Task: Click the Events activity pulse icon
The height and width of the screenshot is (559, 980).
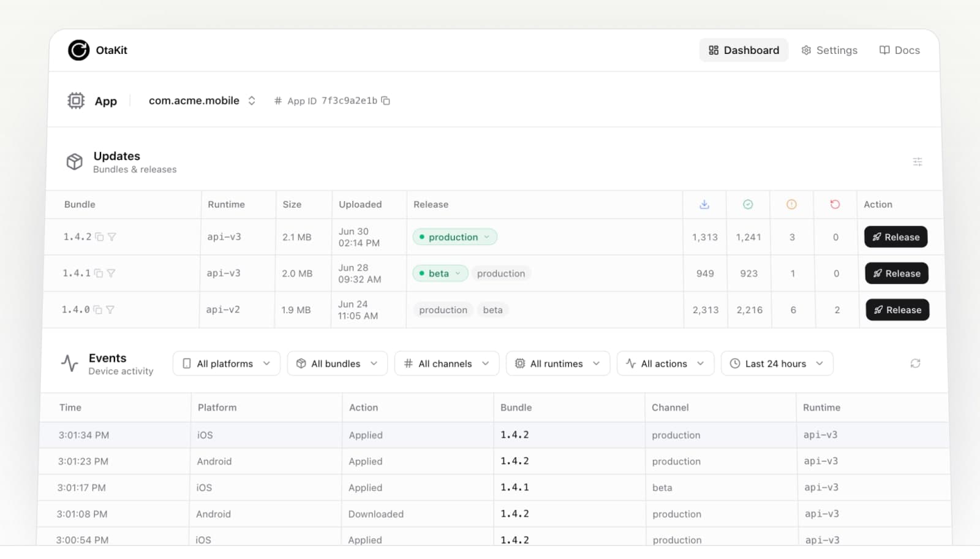Action: (x=70, y=363)
